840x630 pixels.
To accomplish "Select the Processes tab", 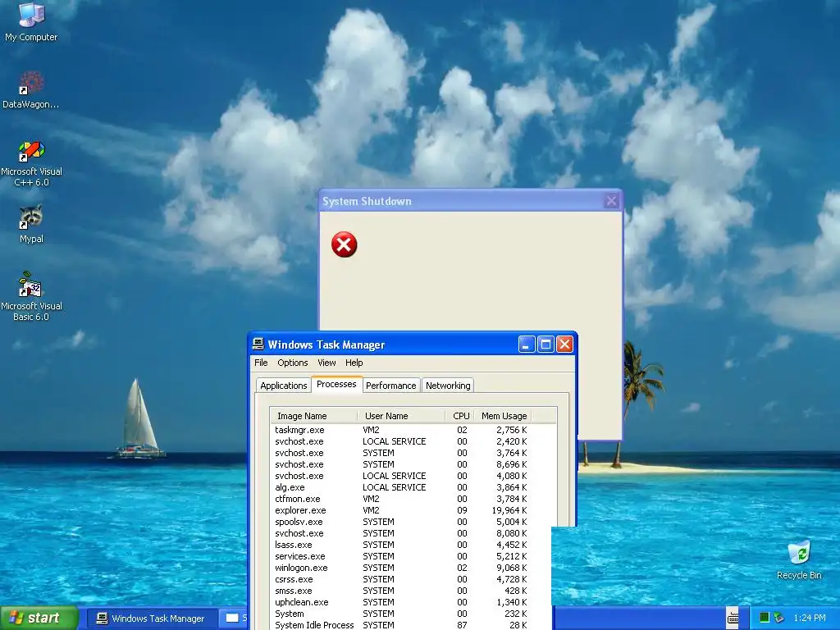I will (x=336, y=384).
